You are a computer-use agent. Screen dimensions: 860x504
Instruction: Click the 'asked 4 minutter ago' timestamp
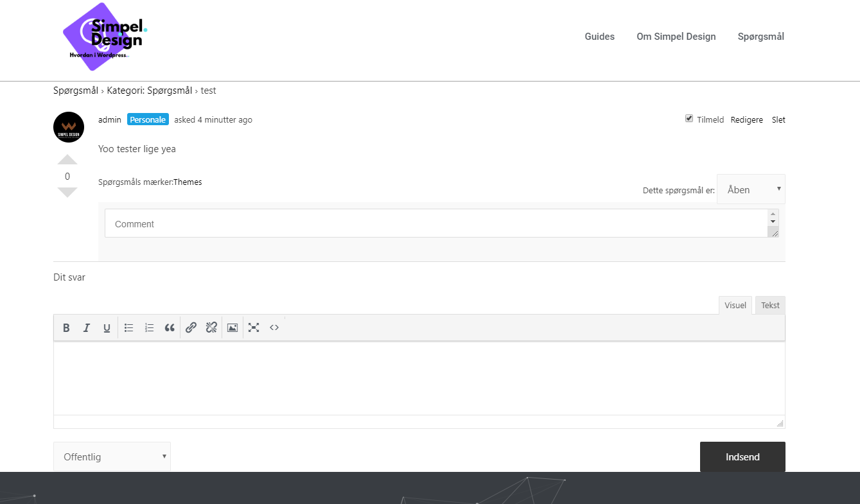(213, 120)
